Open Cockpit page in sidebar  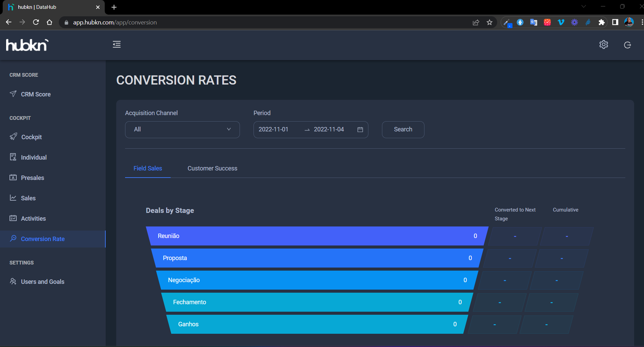point(53,137)
